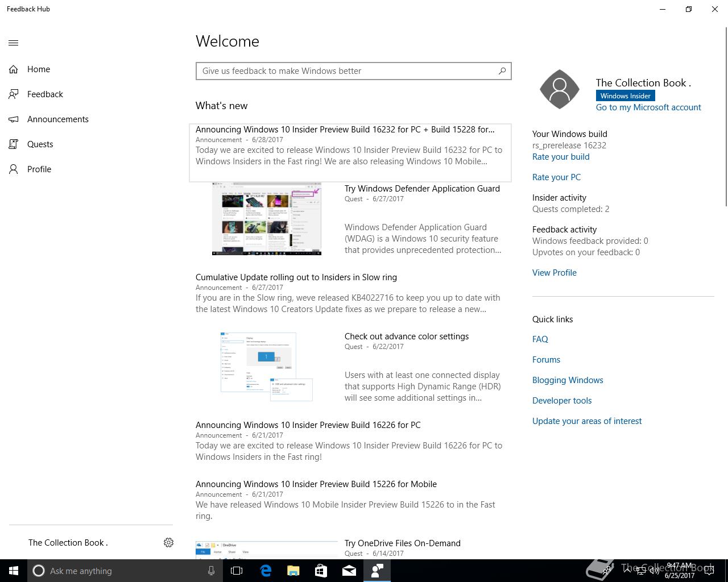Click Update your areas of interest
The height and width of the screenshot is (582, 728).
[587, 421]
